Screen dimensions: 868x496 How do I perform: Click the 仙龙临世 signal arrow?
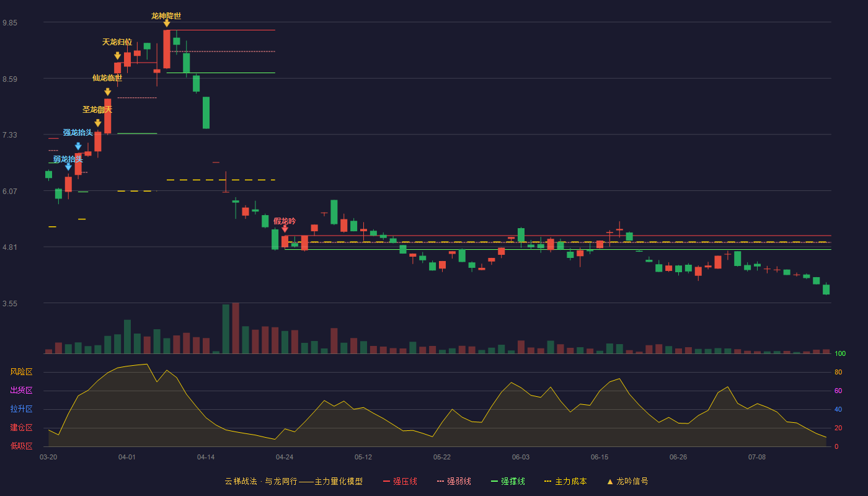coord(108,92)
